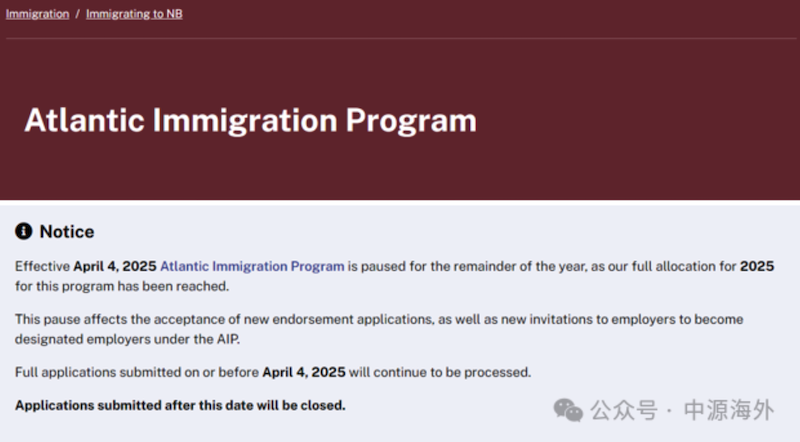Click the large Atlantic Immigration Program page title
This screenshot has width=800, height=442.
tap(250, 120)
